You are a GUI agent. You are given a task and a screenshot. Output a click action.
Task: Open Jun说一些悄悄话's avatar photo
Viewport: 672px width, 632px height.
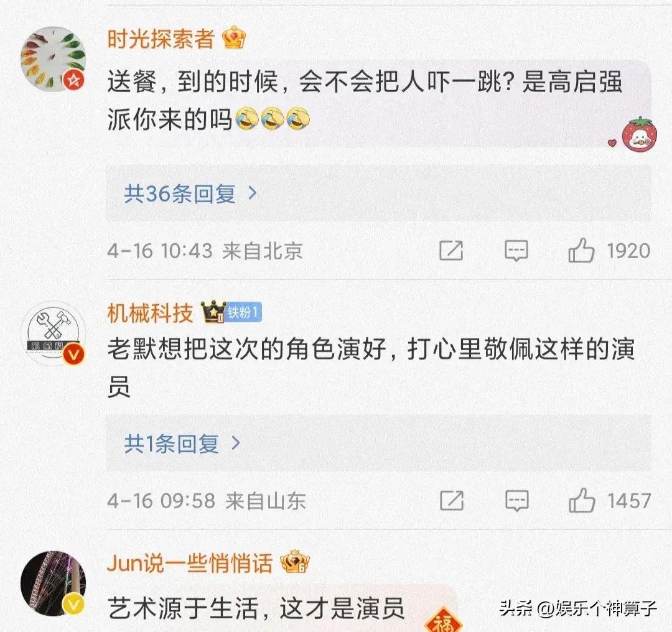[x=53, y=583]
